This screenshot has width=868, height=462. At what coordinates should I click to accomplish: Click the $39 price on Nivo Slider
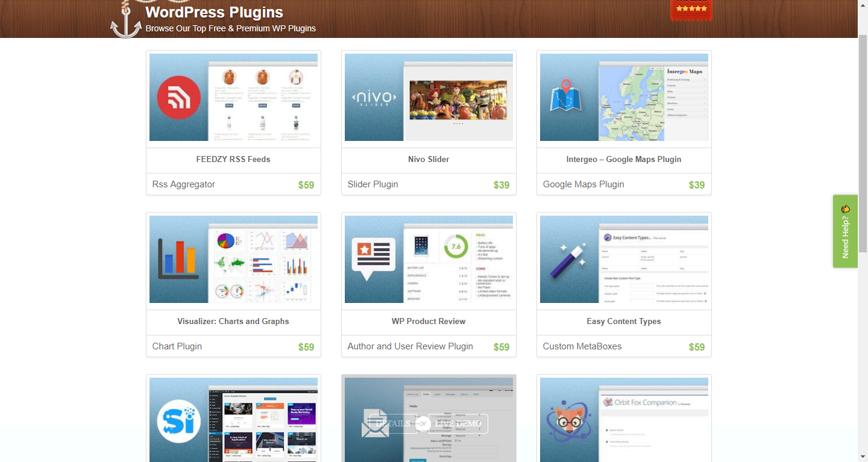(502, 185)
